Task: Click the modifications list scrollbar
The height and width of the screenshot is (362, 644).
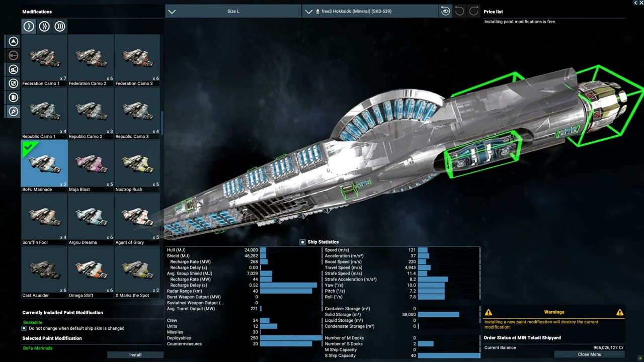Action: (x=162, y=123)
